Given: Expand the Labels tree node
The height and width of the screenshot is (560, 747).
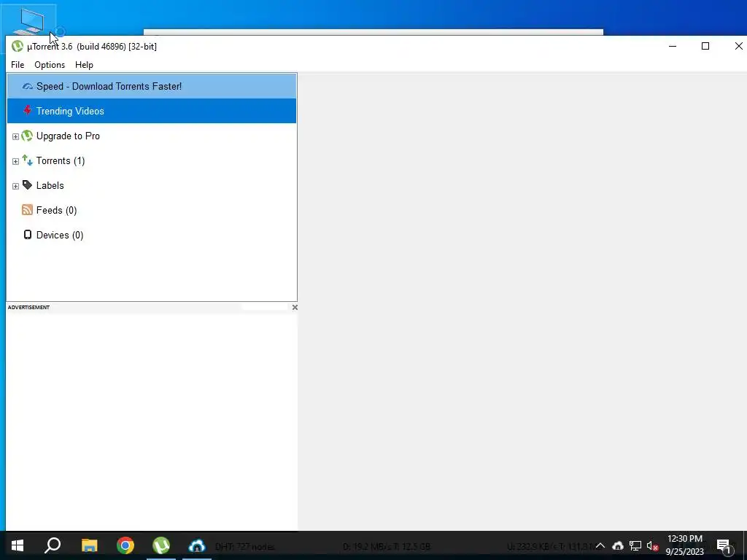Looking at the screenshot, I should [x=15, y=186].
